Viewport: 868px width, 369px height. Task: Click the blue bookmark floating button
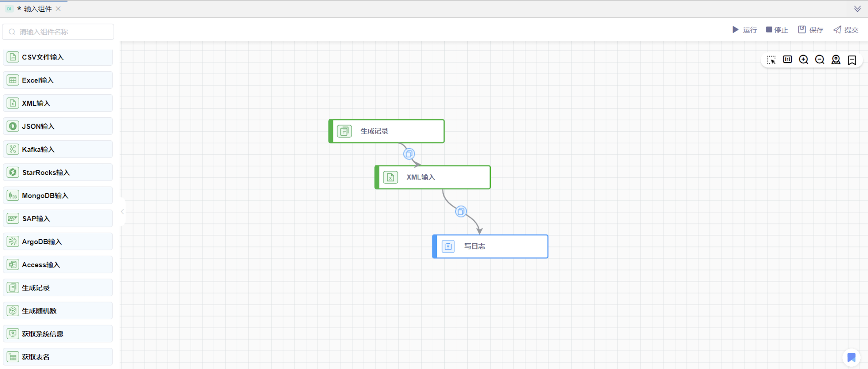point(851,357)
